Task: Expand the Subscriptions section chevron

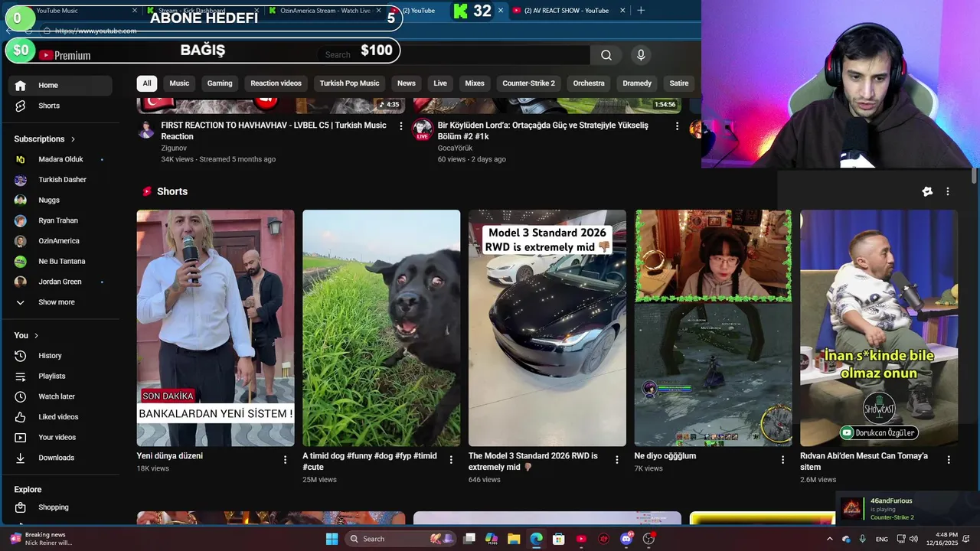Action: 73,139
